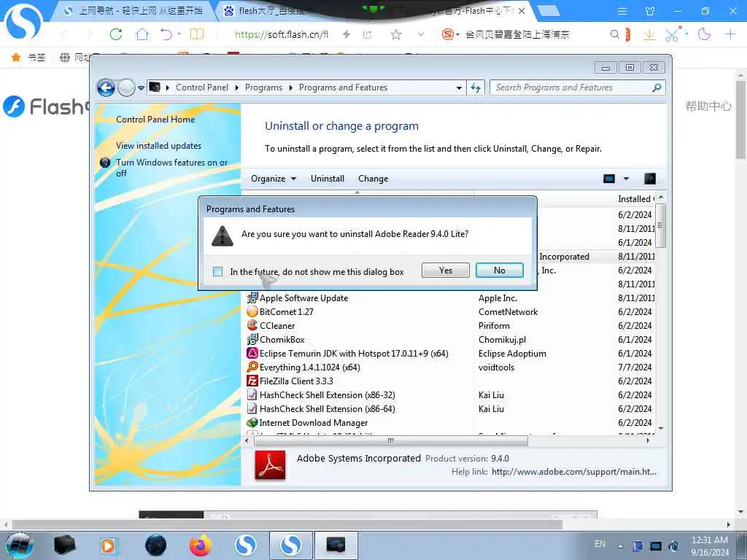Click the Adobe Reader details pane icon
The width and height of the screenshot is (747, 560).
coord(270,464)
